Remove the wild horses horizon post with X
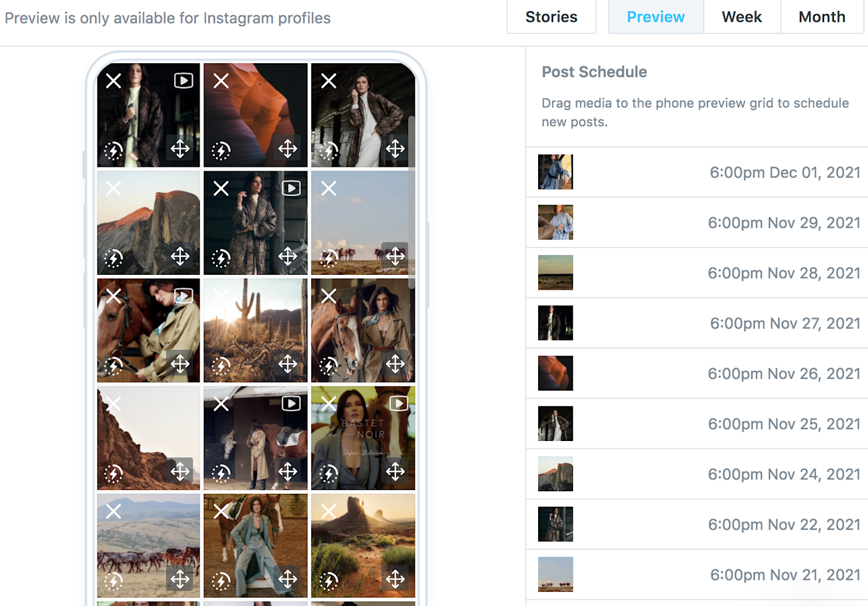Viewport: 868px width, 606px height. tap(329, 189)
